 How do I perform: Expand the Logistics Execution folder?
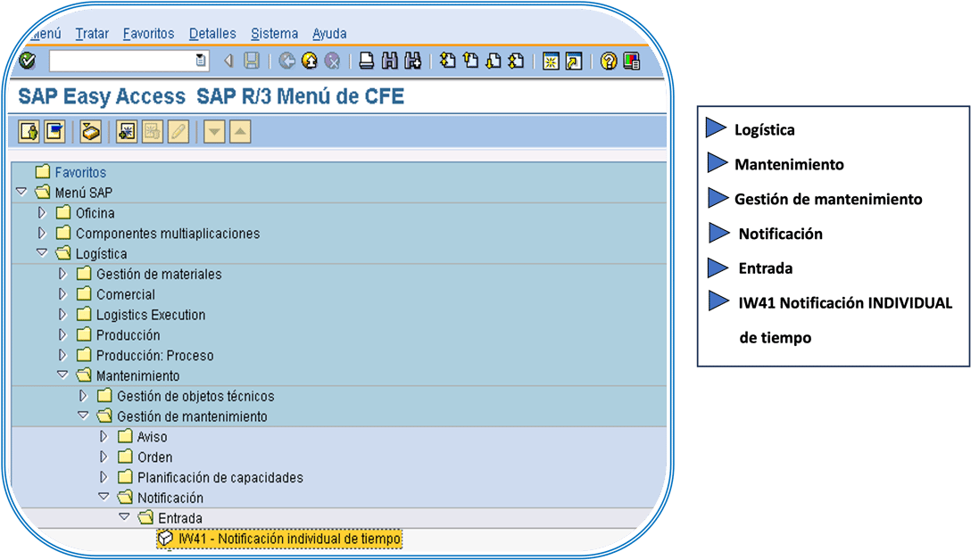(62, 314)
